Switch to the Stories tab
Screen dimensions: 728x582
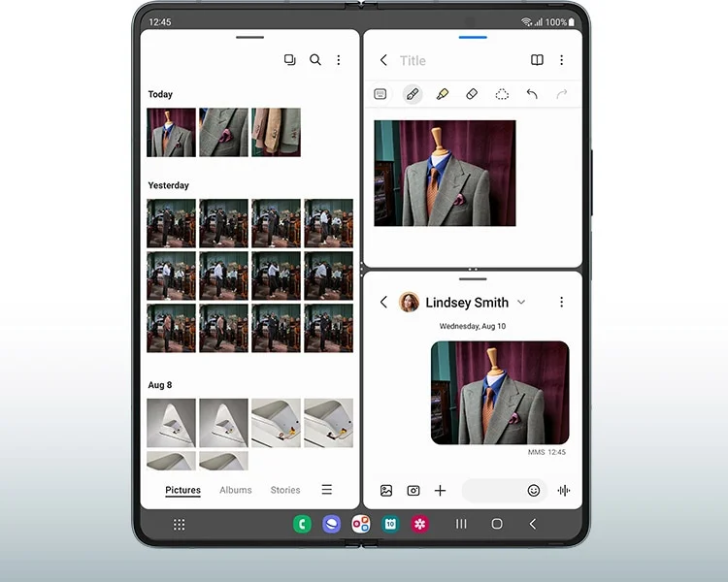click(285, 490)
